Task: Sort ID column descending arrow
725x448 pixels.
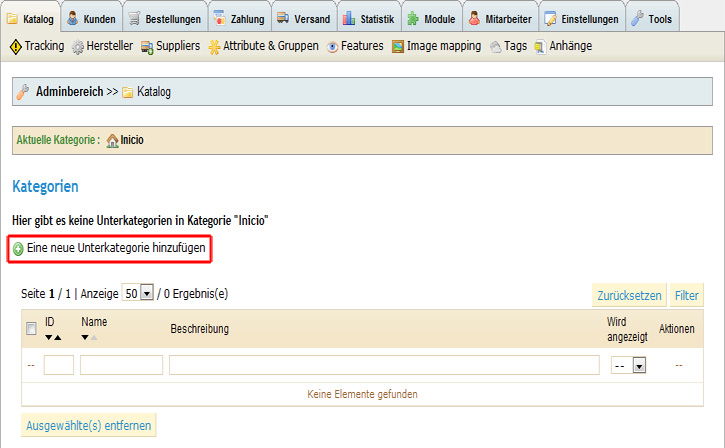Action: [49, 338]
